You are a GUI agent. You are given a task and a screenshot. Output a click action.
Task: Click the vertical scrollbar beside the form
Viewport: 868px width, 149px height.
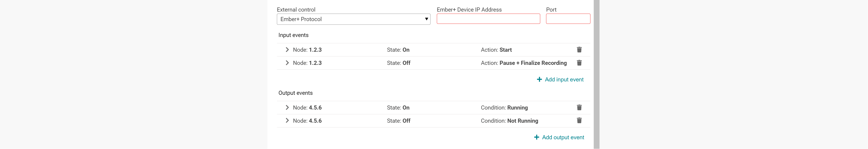coord(596,74)
